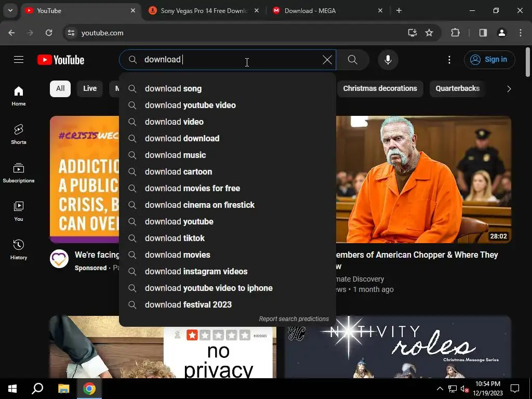Open the Windows Start menu
The image size is (532, 399).
[12, 389]
